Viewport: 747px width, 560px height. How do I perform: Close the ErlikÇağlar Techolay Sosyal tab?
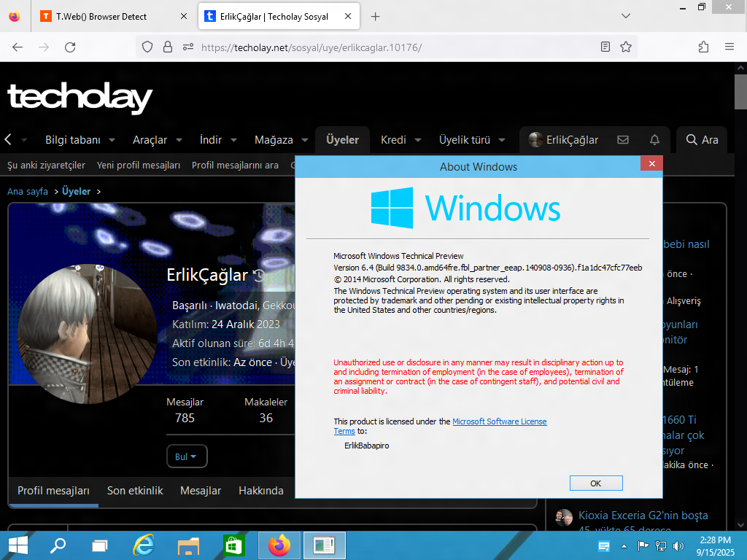point(348,16)
